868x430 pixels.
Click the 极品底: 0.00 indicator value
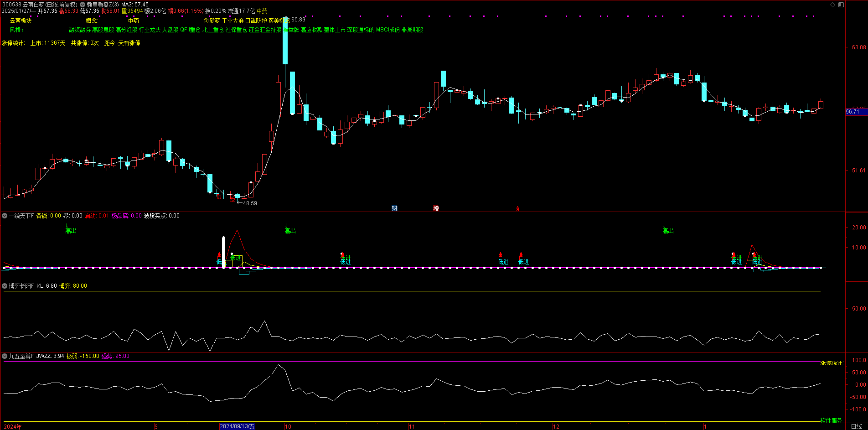(127, 216)
